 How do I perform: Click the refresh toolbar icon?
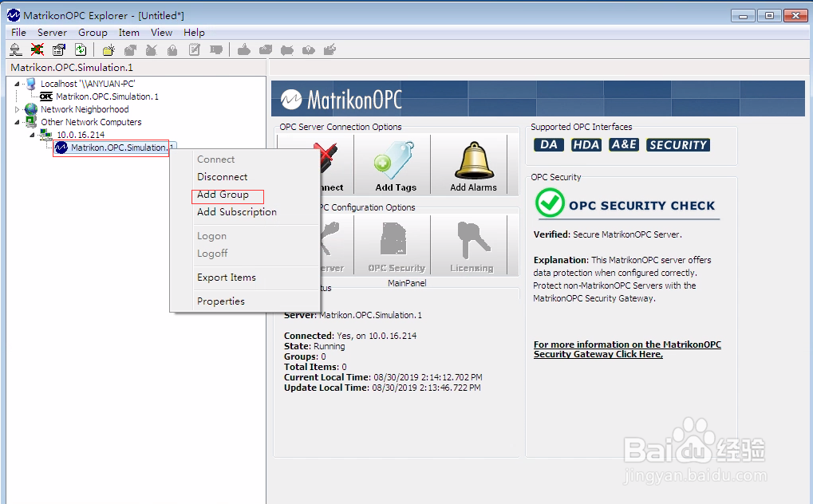tap(80, 49)
